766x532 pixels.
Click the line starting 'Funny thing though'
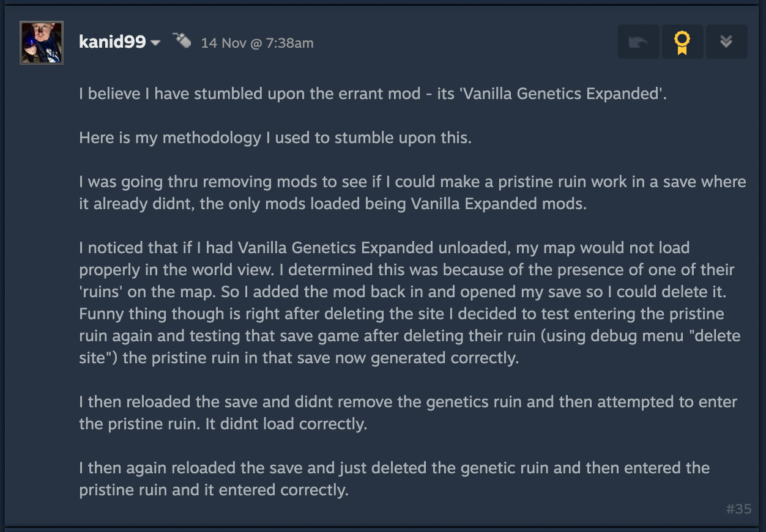pos(401,314)
